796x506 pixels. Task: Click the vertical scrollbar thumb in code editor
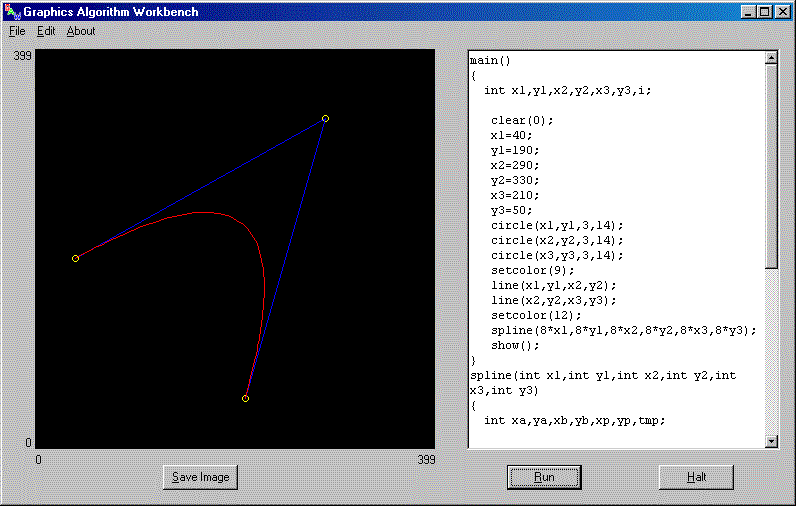771,166
